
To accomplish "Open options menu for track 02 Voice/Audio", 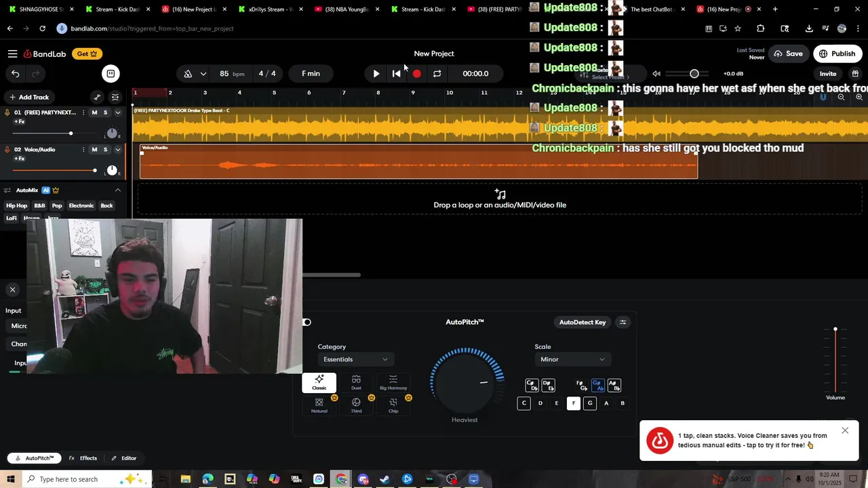I will pyautogui.click(x=83, y=149).
